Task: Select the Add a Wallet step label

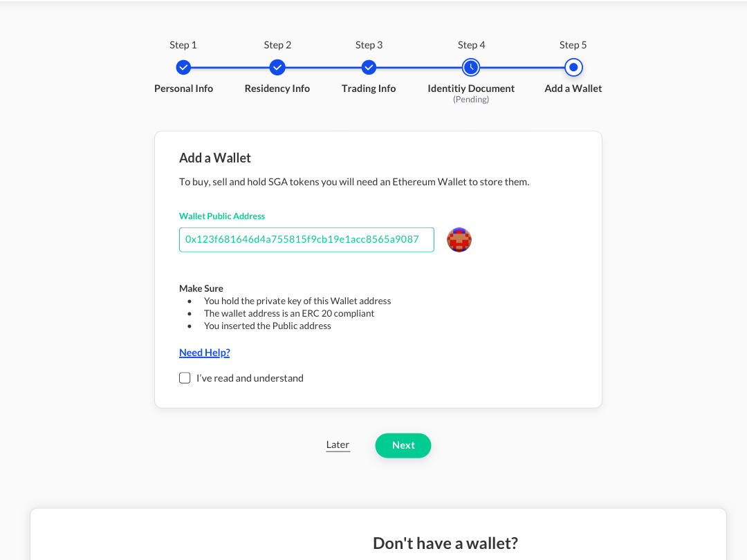Action: [573, 88]
